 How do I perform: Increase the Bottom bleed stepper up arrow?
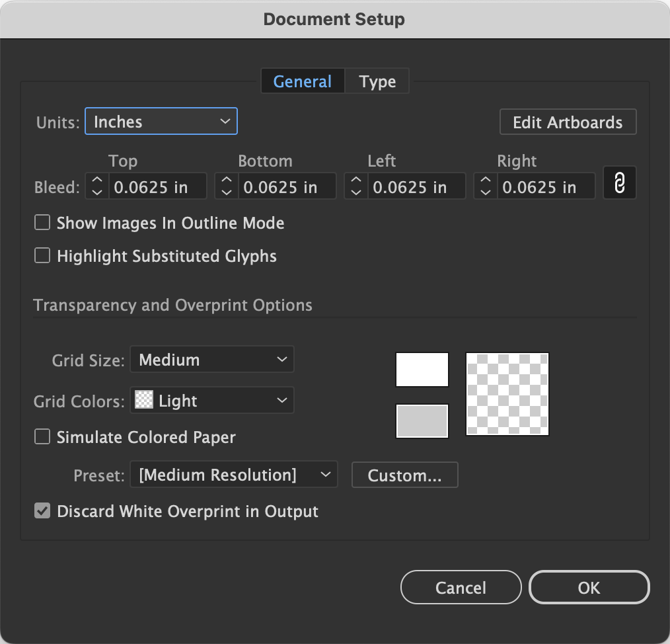click(x=227, y=181)
